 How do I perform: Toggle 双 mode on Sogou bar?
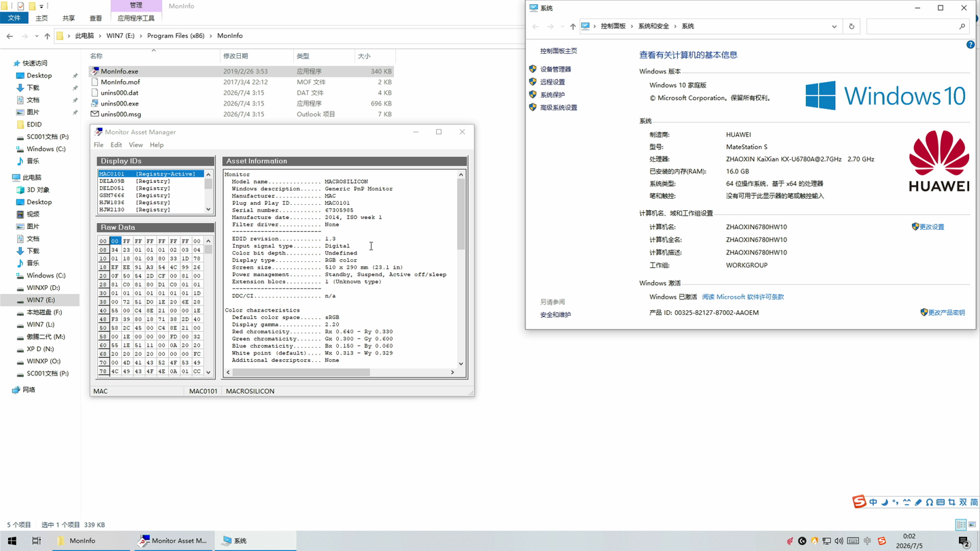point(963,502)
